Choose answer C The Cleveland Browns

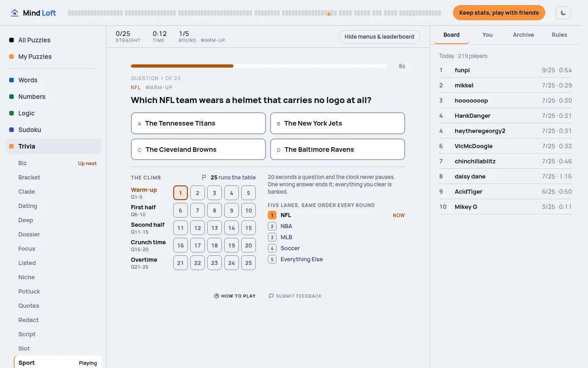pos(198,149)
